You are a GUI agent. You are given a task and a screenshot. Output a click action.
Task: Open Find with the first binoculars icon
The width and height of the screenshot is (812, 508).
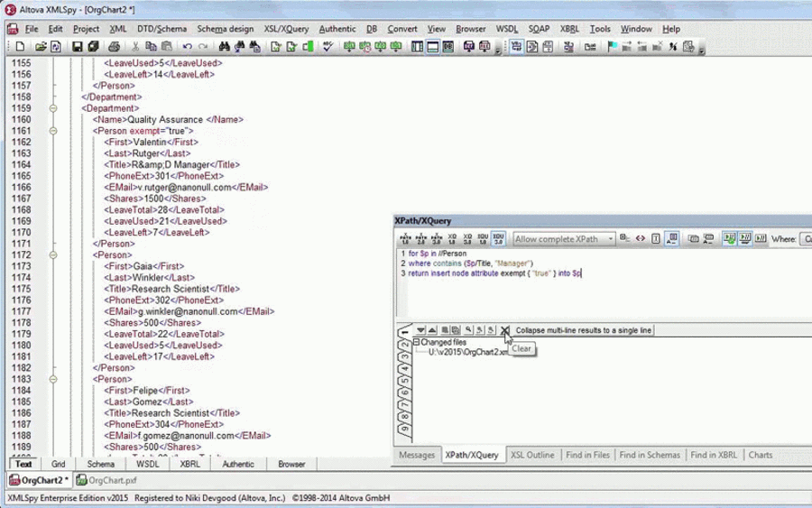(x=224, y=47)
